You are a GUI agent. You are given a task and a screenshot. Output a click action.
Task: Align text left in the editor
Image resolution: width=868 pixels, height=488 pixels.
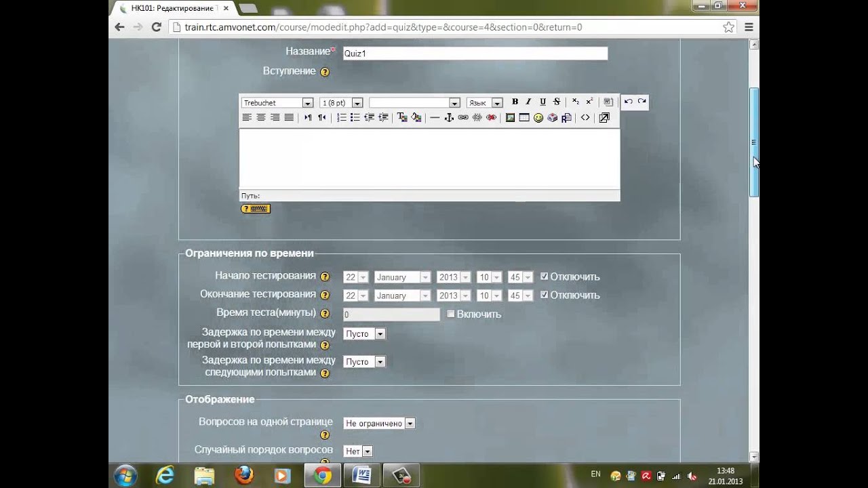(x=247, y=118)
